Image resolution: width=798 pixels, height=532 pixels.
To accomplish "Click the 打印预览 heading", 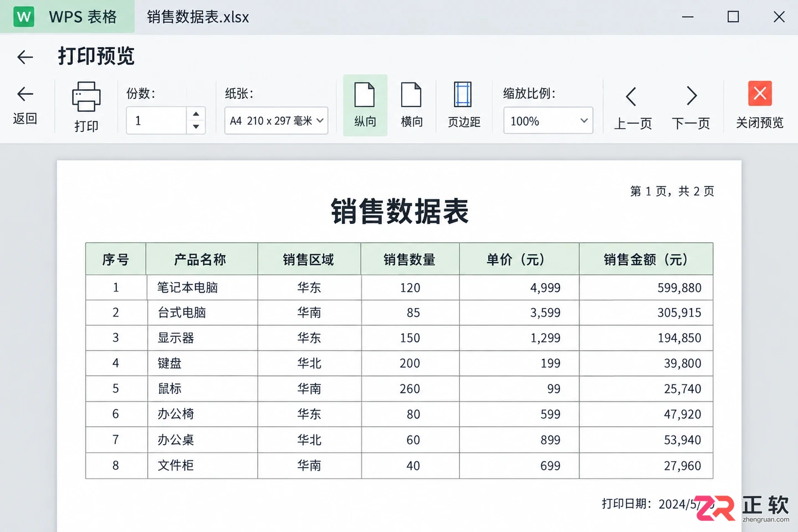I will click(x=96, y=56).
